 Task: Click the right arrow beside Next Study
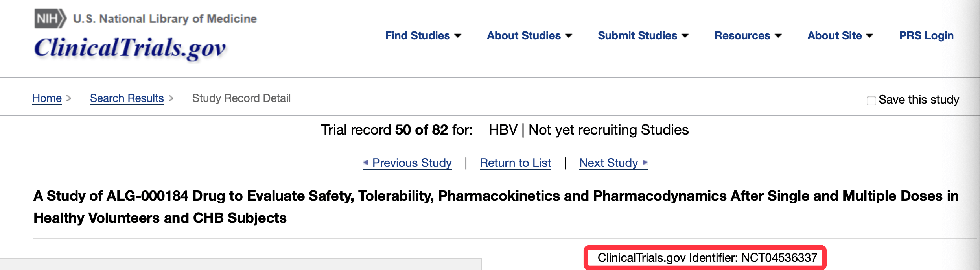point(645,162)
